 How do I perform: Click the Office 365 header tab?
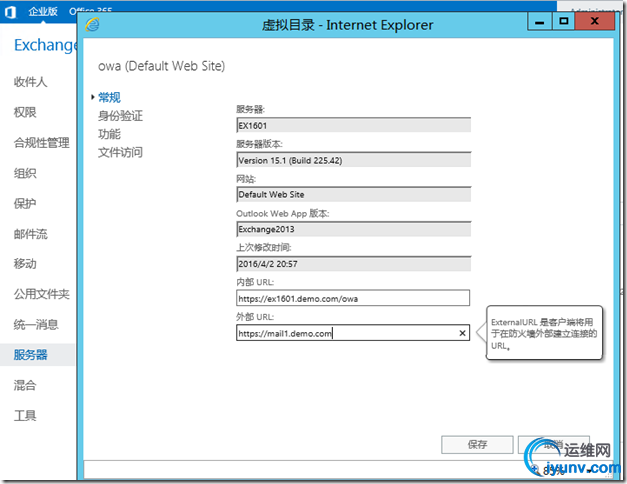[90, 11]
